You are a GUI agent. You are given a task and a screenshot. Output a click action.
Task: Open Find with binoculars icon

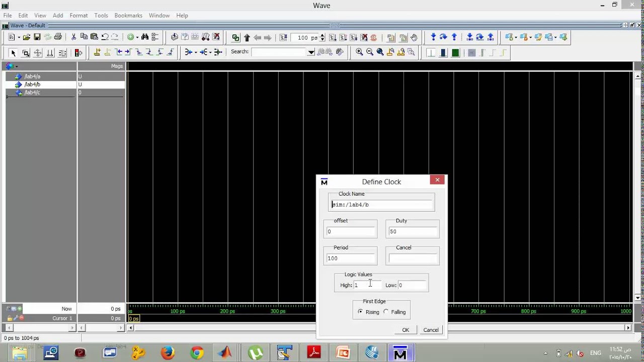145,37
